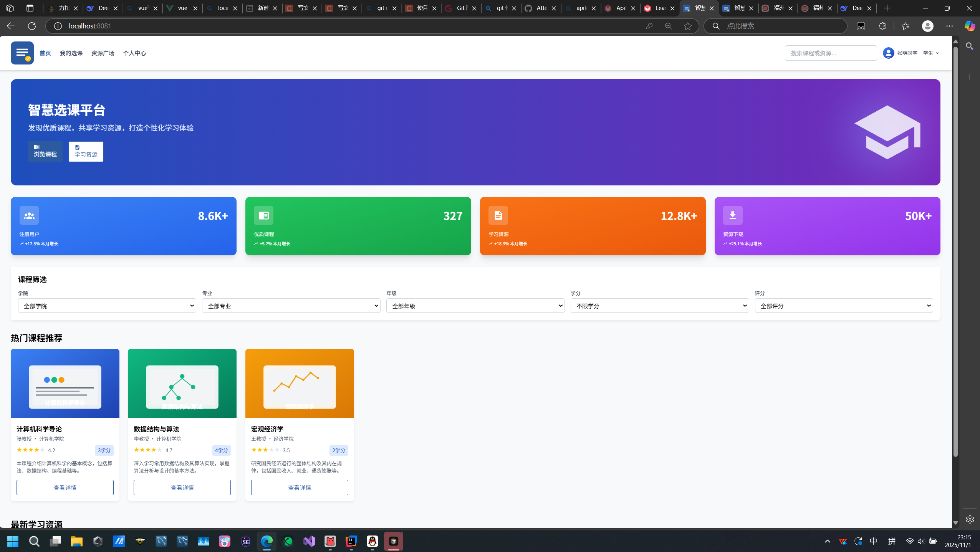This screenshot has width=980, height=552.
Task: Click the user avatar icon beside 张明同学
Action: click(888, 53)
